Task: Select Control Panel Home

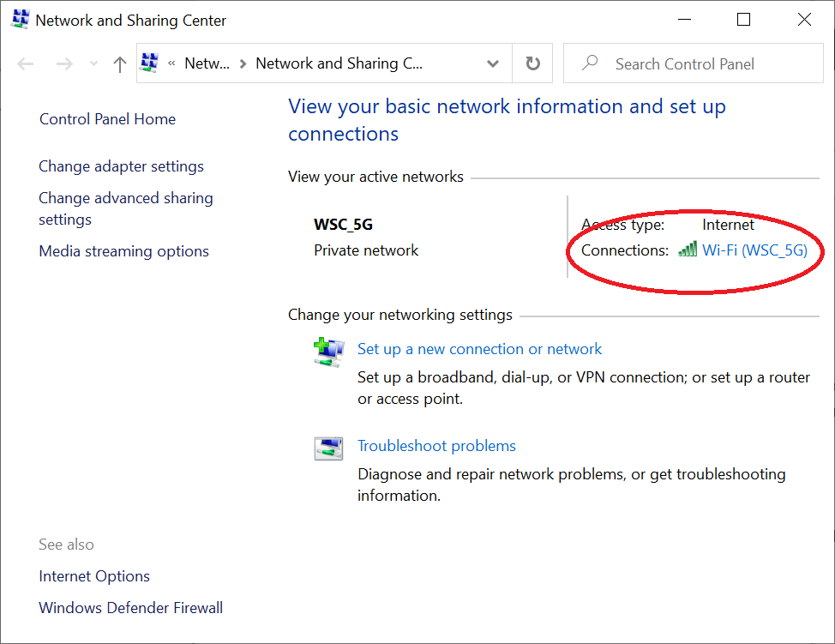Action: pos(107,119)
